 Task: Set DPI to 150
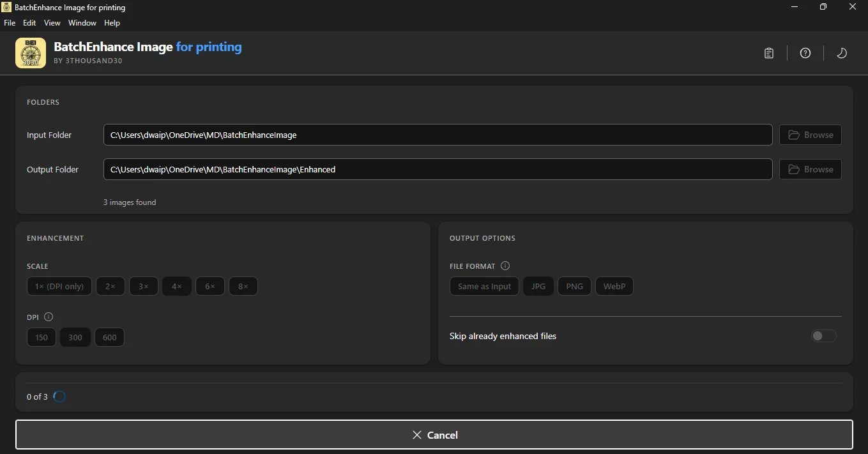pos(42,337)
